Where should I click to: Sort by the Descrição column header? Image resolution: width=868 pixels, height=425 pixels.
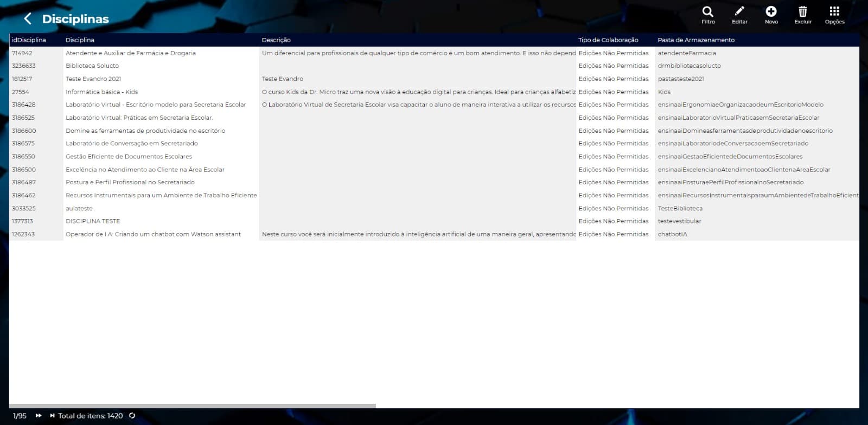pos(276,40)
